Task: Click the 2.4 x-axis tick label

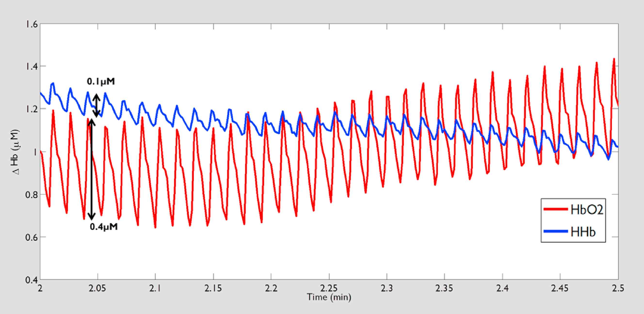Action: (502, 288)
